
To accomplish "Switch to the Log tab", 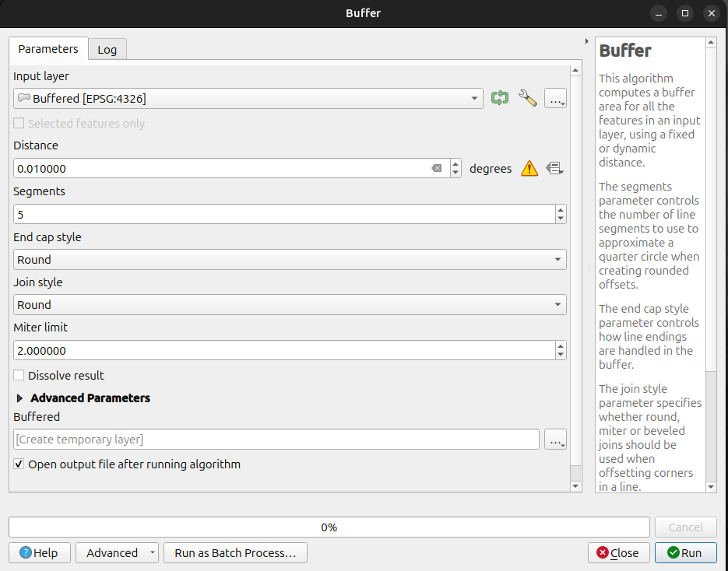I will click(x=107, y=49).
